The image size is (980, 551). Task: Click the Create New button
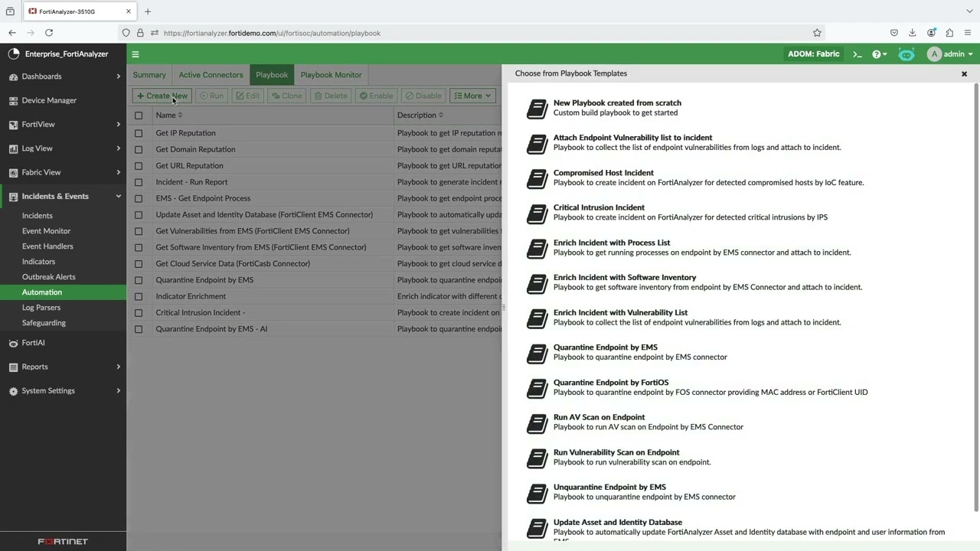pyautogui.click(x=162, y=96)
